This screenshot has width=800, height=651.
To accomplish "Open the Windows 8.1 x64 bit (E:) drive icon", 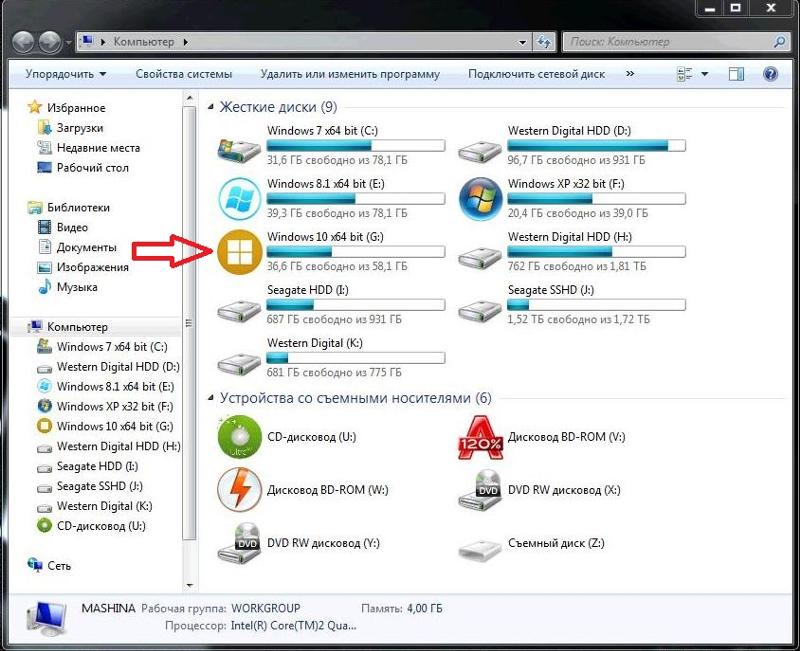I will pos(239,197).
